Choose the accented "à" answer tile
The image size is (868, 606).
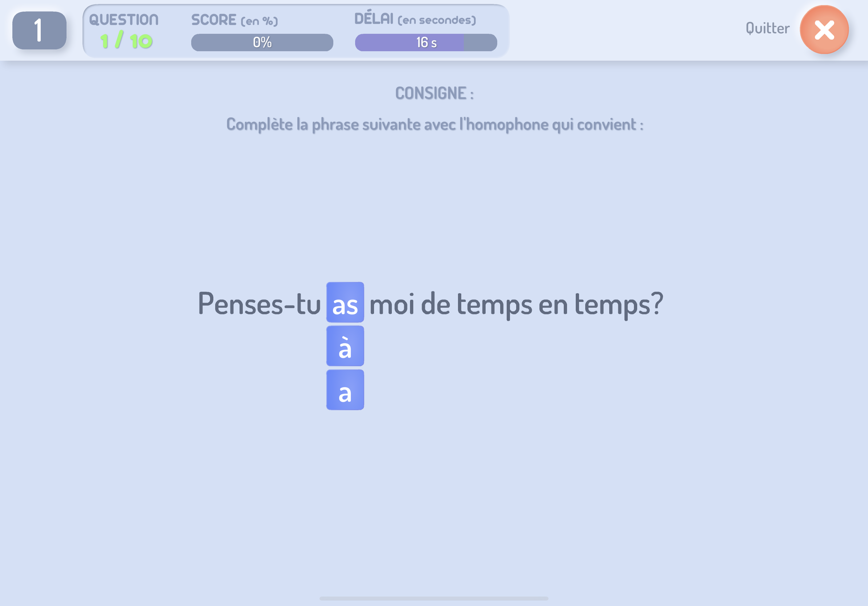(x=345, y=346)
